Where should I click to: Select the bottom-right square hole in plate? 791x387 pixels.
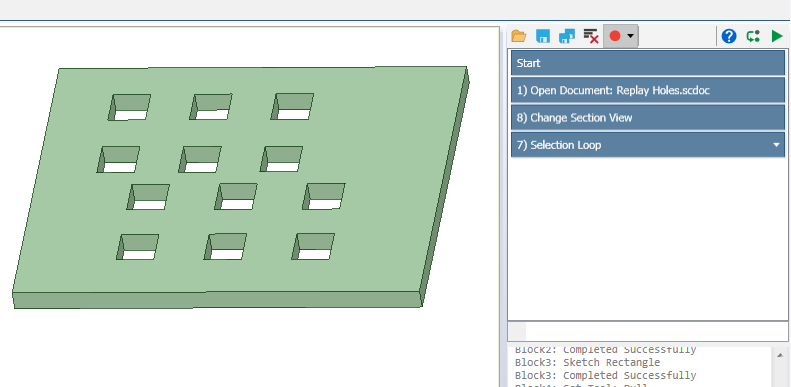coord(313,247)
